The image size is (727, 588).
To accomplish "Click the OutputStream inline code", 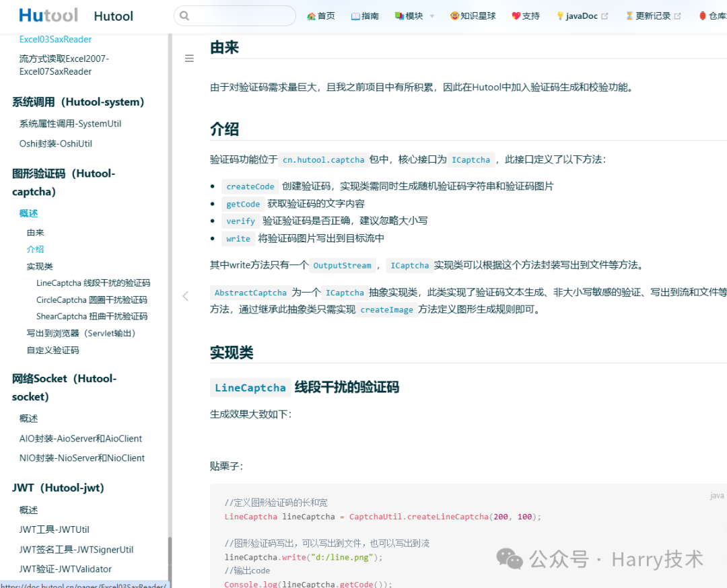I will click(x=342, y=266).
